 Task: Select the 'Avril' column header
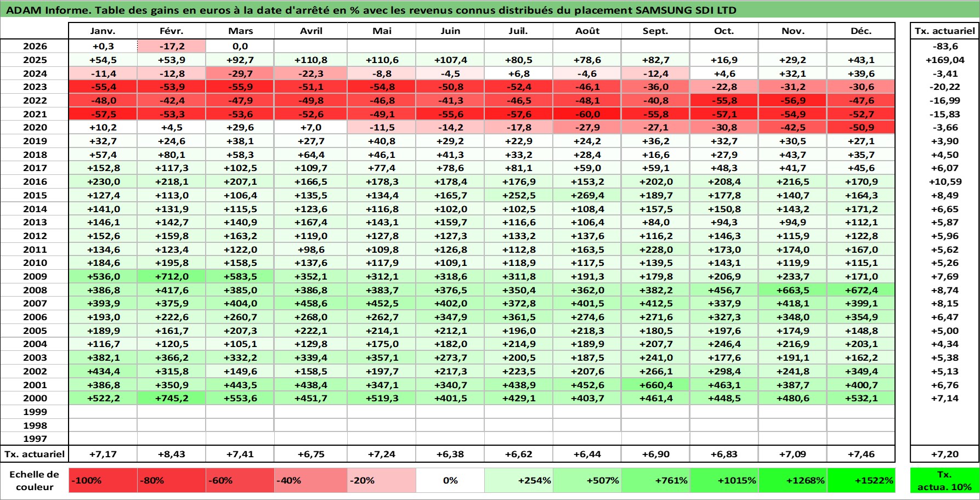pyautogui.click(x=311, y=31)
